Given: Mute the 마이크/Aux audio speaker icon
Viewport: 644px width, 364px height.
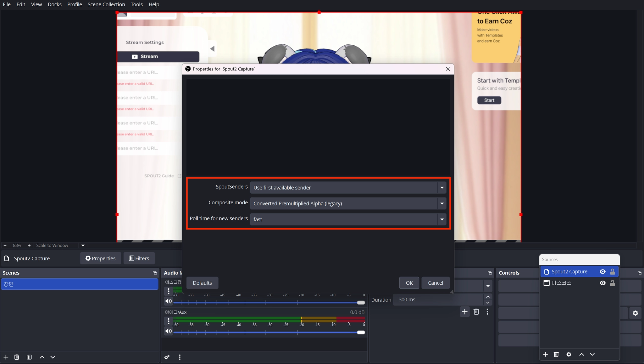Looking at the screenshot, I should (169, 331).
